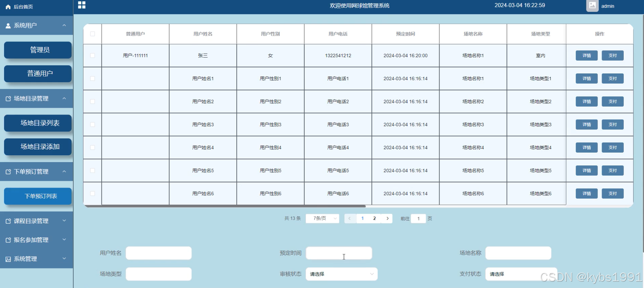Click the admin username label
Image resolution: width=644 pixels, height=288 pixels.
tap(608, 6)
